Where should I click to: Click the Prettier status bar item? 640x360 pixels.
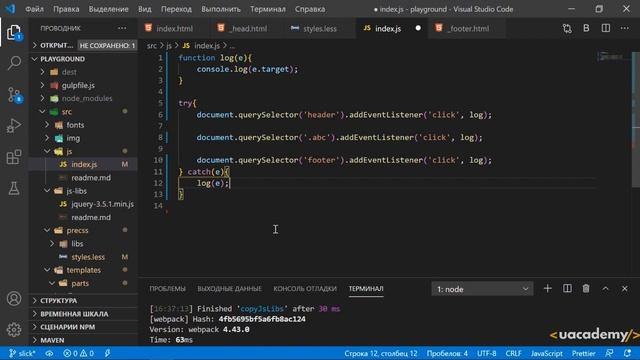coord(583,353)
